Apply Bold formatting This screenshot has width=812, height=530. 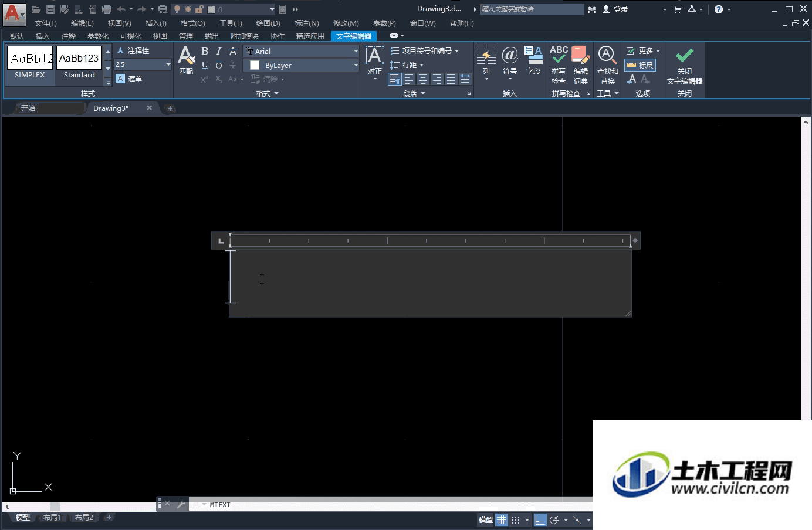click(205, 52)
